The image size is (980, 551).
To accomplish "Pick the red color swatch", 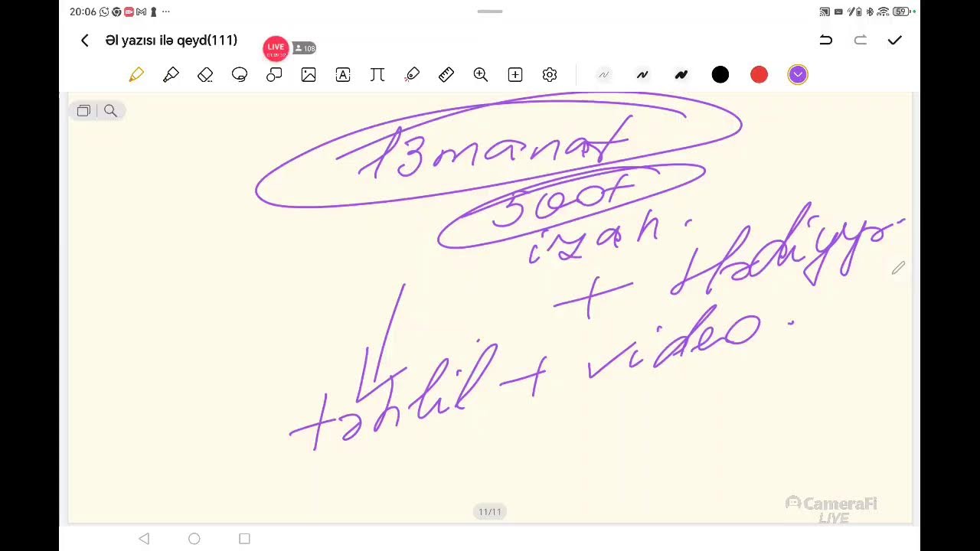I will point(759,74).
